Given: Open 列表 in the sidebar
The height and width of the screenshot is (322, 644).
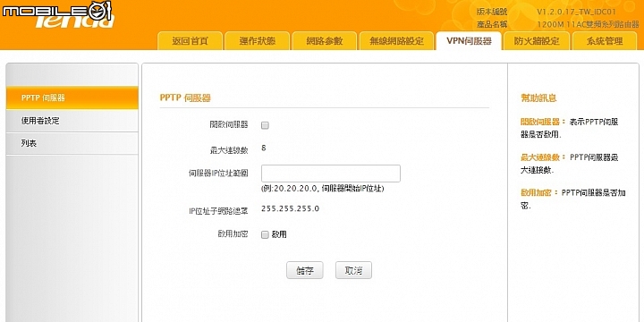Looking at the screenshot, I should coord(72,143).
